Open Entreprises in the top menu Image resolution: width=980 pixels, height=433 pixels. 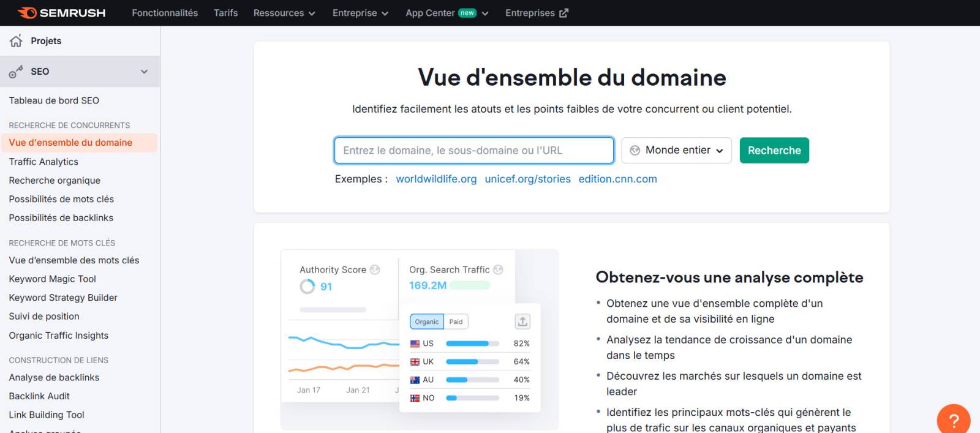click(x=537, y=13)
